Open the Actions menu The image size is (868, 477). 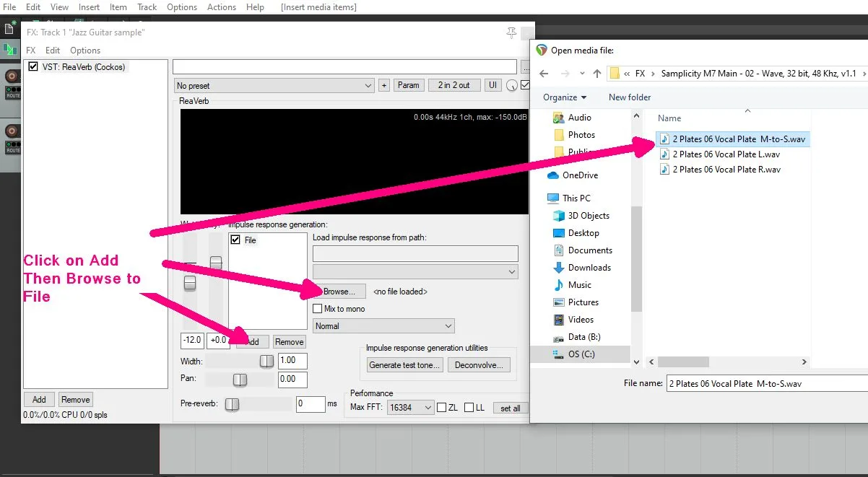coord(222,7)
